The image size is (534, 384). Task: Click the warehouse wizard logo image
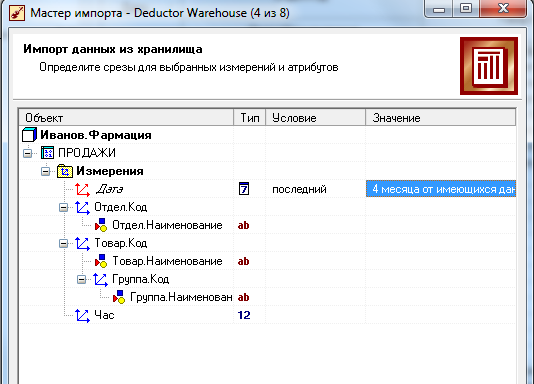click(489, 66)
